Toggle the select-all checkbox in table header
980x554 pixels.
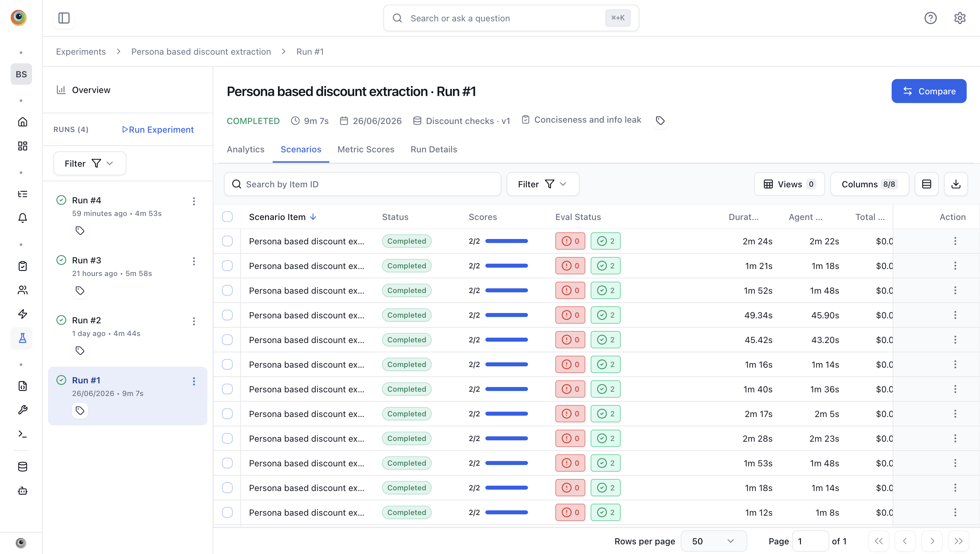click(227, 217)
